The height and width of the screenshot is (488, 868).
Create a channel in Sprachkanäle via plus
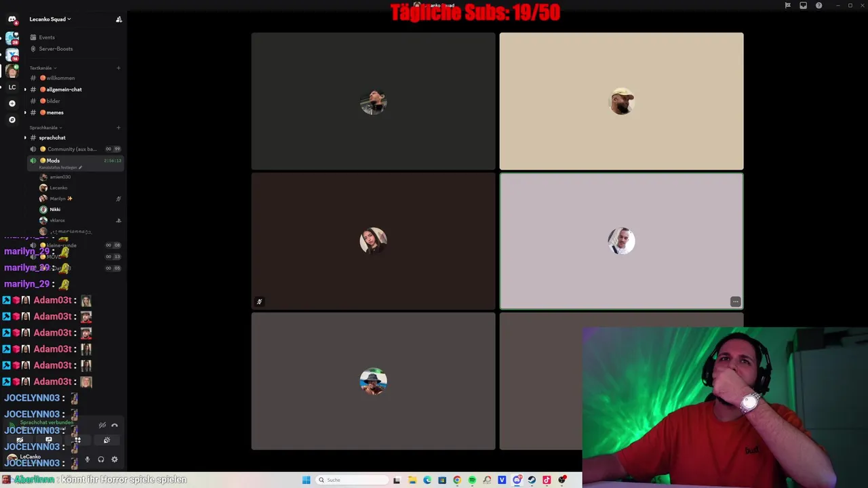coord(119,127)
